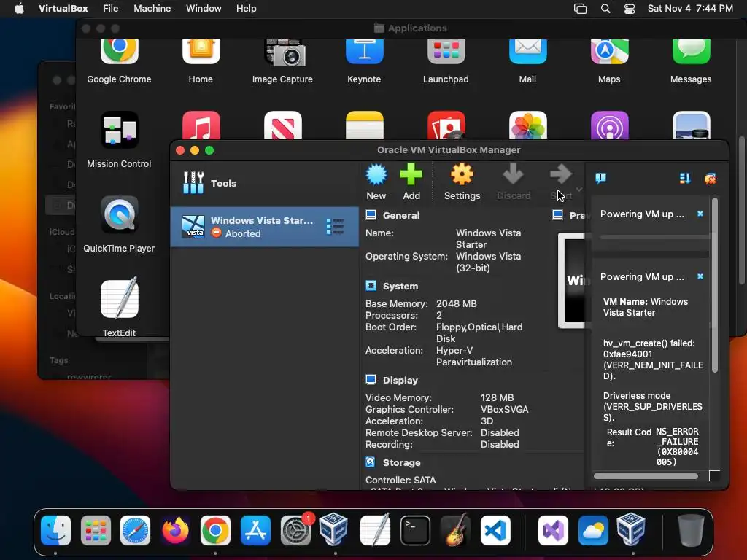Click the General section header

coord(400,215)
